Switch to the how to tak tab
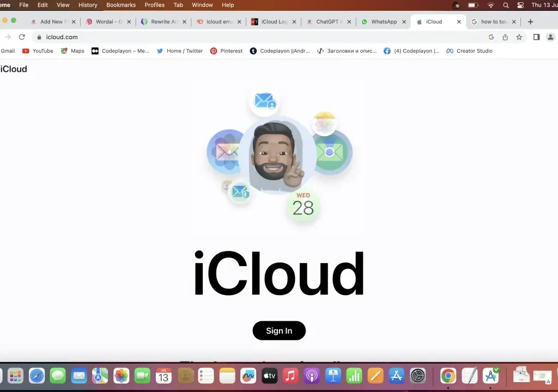 click(494, 22)
